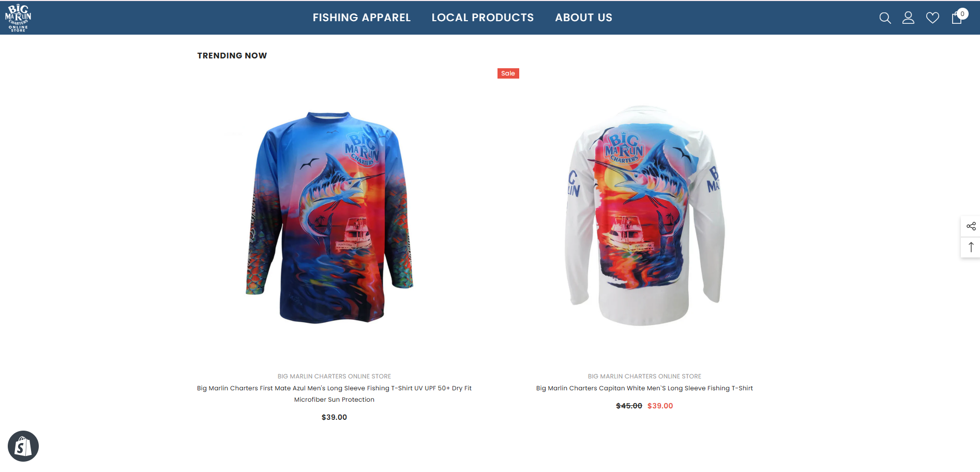Viewport: 980px width, 472px height.
Task: Click the back-to-top arrow icon
Action: [971, 248]
